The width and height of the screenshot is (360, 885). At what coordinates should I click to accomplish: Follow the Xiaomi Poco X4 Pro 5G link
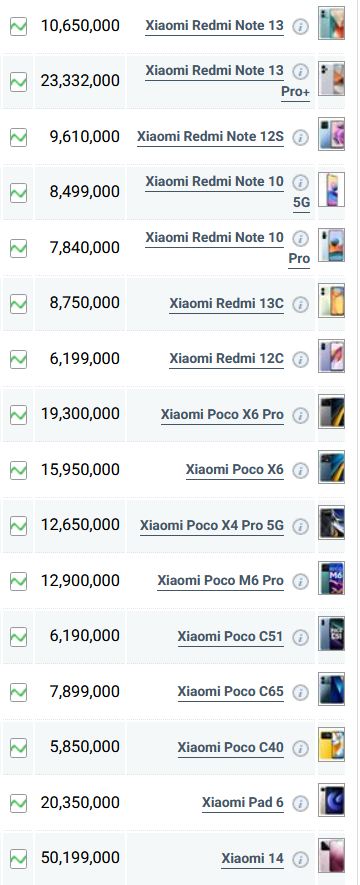(x=212, y=526)
